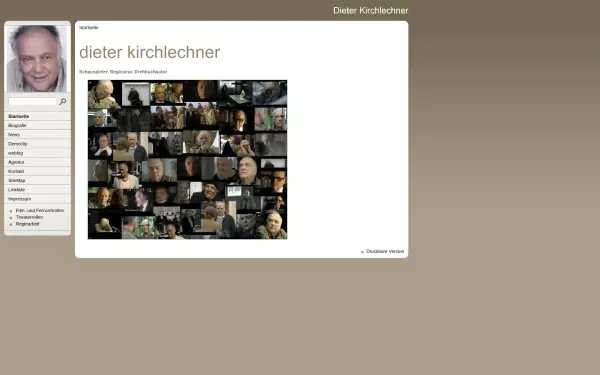Screen dimensions: 600x375
Task: Select Democlip in the sidebar
Action: pos(38,144)
